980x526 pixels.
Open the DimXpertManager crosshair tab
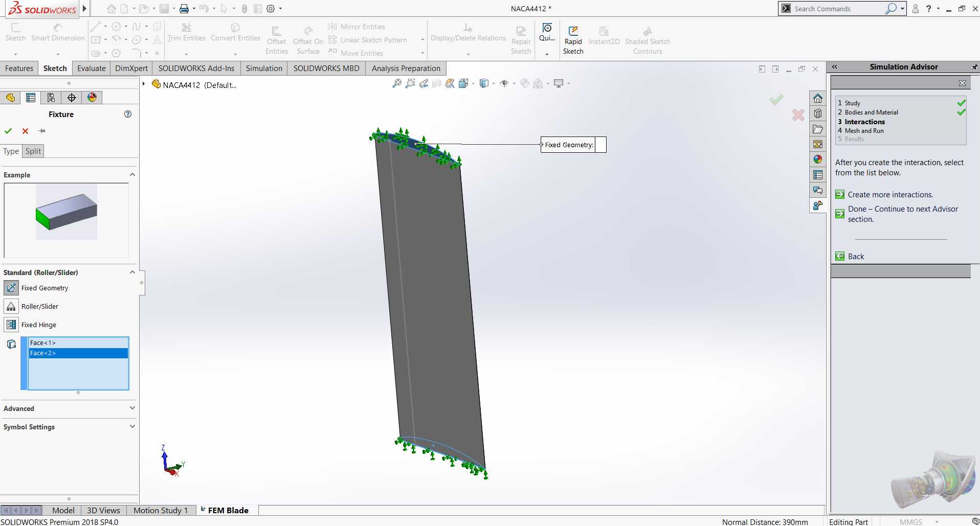pos(72,98)
